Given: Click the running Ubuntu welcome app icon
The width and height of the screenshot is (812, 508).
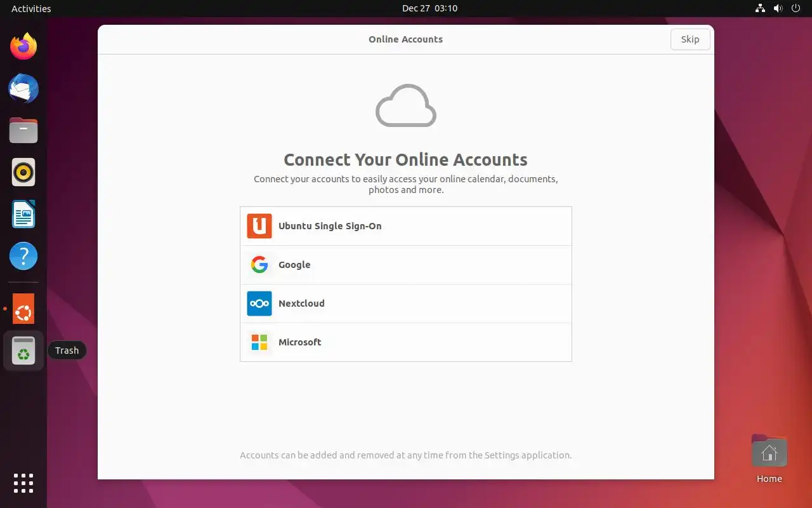Looking at the screenshot, I should click(x=23, y=309).
